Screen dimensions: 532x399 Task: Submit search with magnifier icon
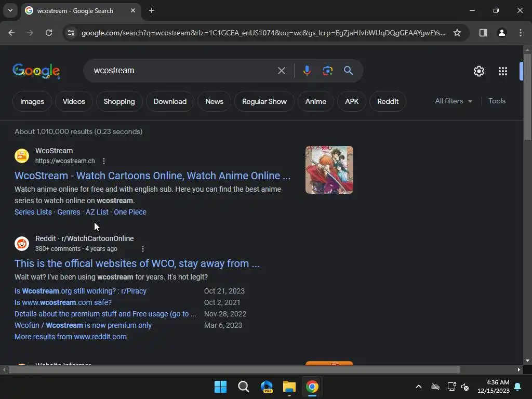pyautogui.click(x=348, y=71)
